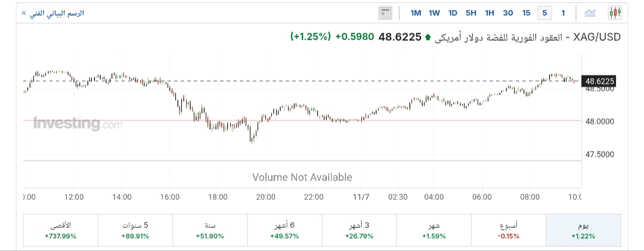Show the 5 سنوات performance range
The width and height of the screenshot is (644, 251).
tap(135, 230)
